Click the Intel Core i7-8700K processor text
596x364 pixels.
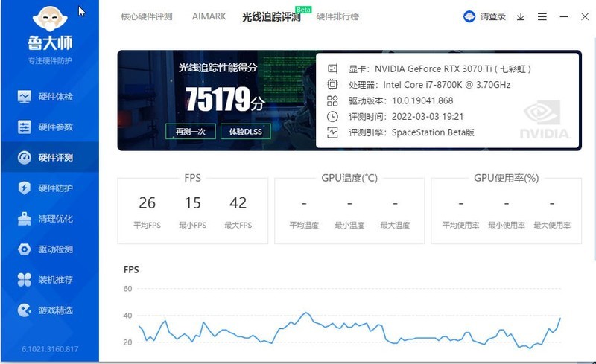click(446, 85)
